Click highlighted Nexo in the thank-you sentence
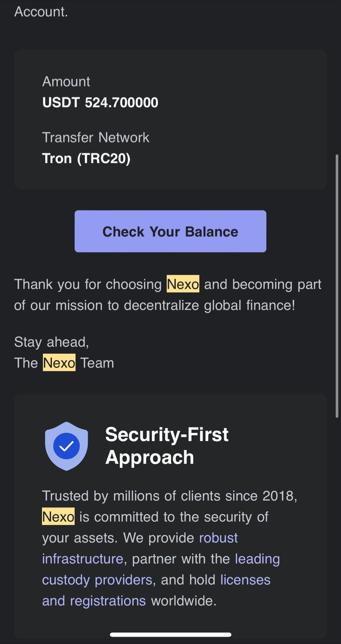The height and width of the screenshot is (644, 341). pyautogui.click(x=183, y=284)
